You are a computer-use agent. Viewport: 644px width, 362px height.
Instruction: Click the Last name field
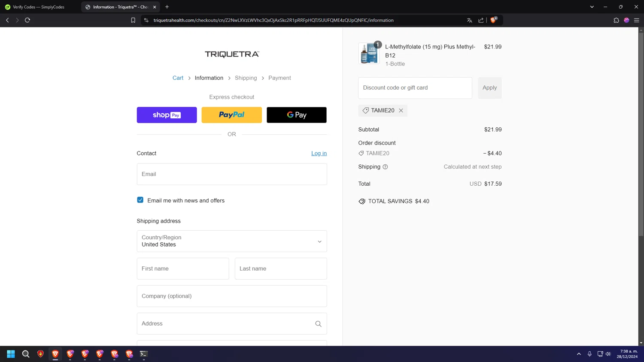[281, 268]
